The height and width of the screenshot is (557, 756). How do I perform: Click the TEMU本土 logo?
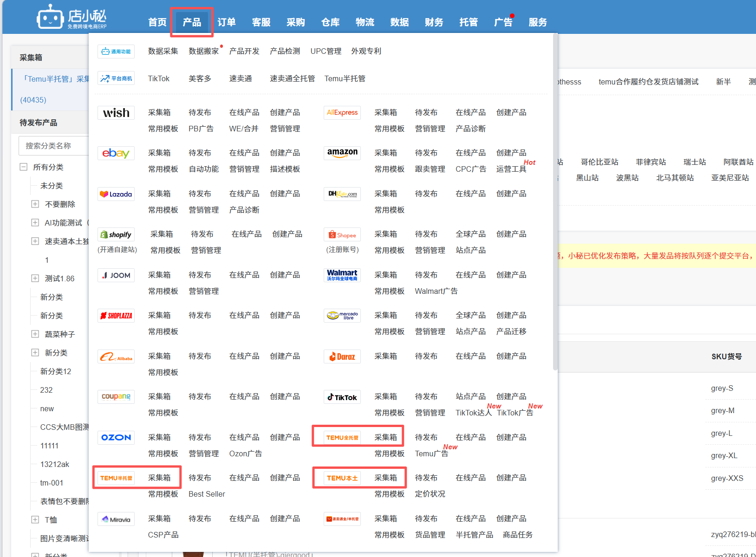coord(342,478)
